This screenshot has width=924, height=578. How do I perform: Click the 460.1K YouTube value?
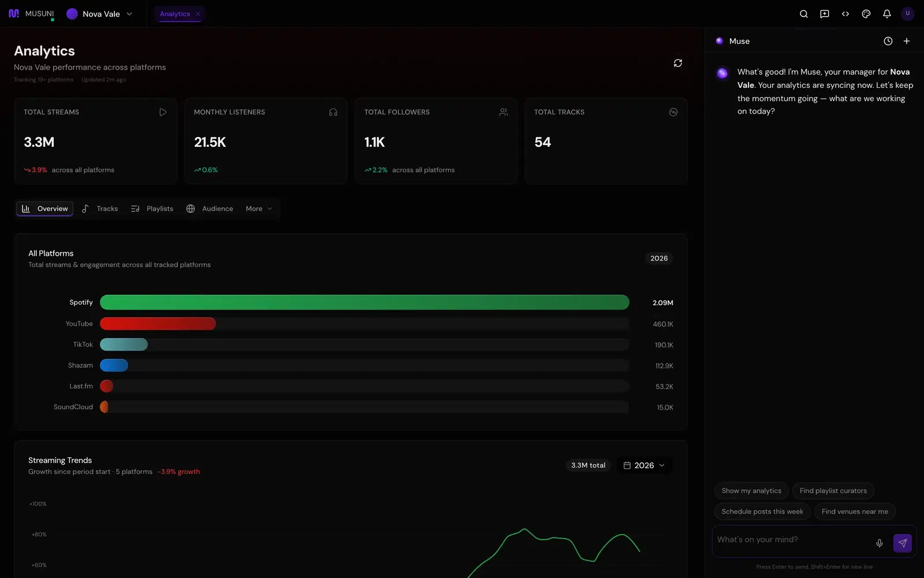pos(663,324)
